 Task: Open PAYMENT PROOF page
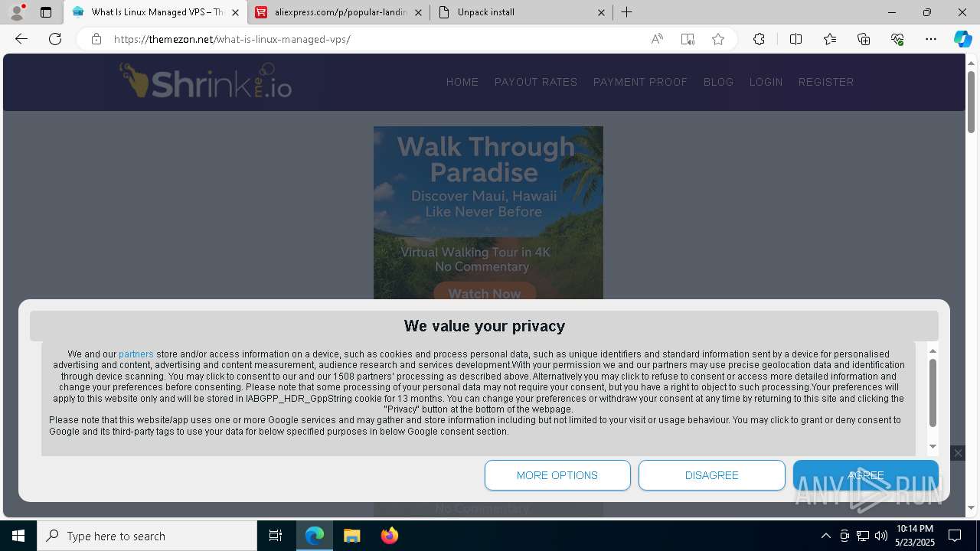point(641,82)
